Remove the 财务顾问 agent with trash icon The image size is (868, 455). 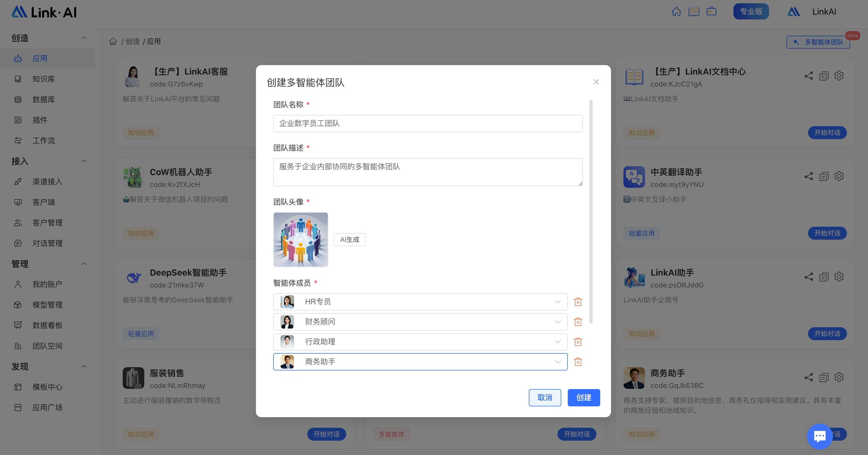[578, 322]
